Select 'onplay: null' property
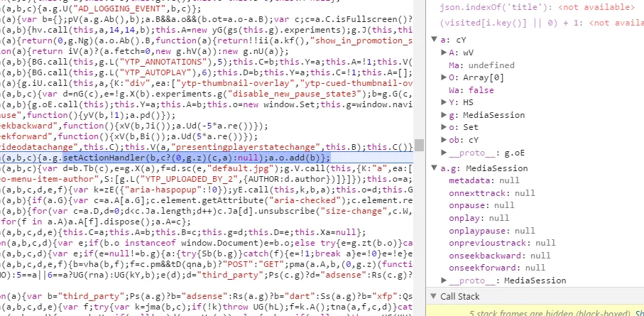644x316 pixels. point(479,218)
